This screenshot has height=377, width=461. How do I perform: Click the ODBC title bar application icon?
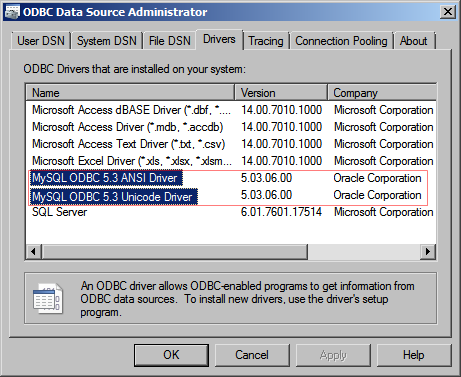coord(12,12)
